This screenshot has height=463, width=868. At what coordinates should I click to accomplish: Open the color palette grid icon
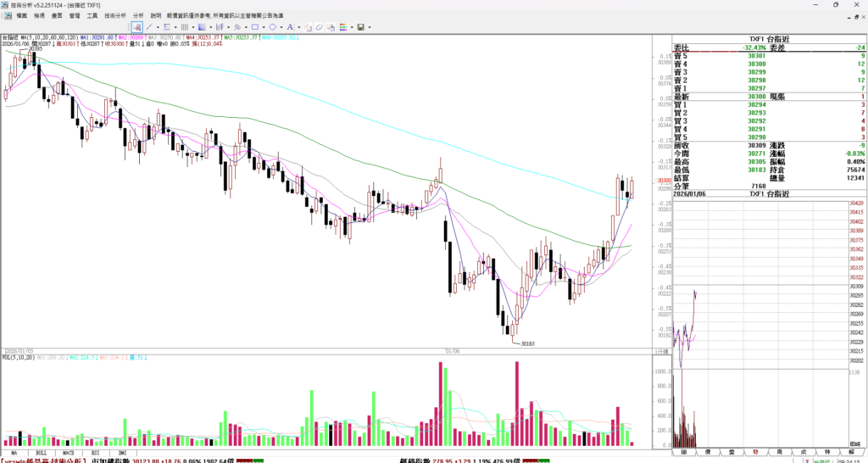(x=343, y=27)
